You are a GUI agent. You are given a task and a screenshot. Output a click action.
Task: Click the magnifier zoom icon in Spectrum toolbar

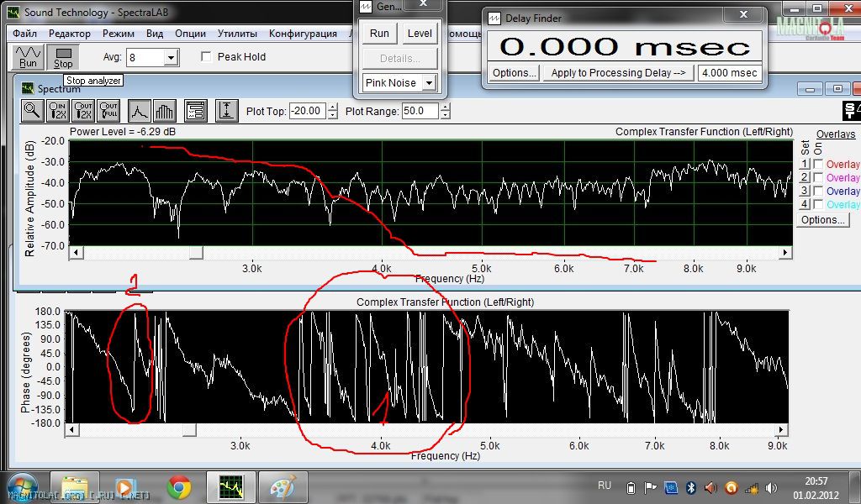pyautogui.click(x=32, y=110)
